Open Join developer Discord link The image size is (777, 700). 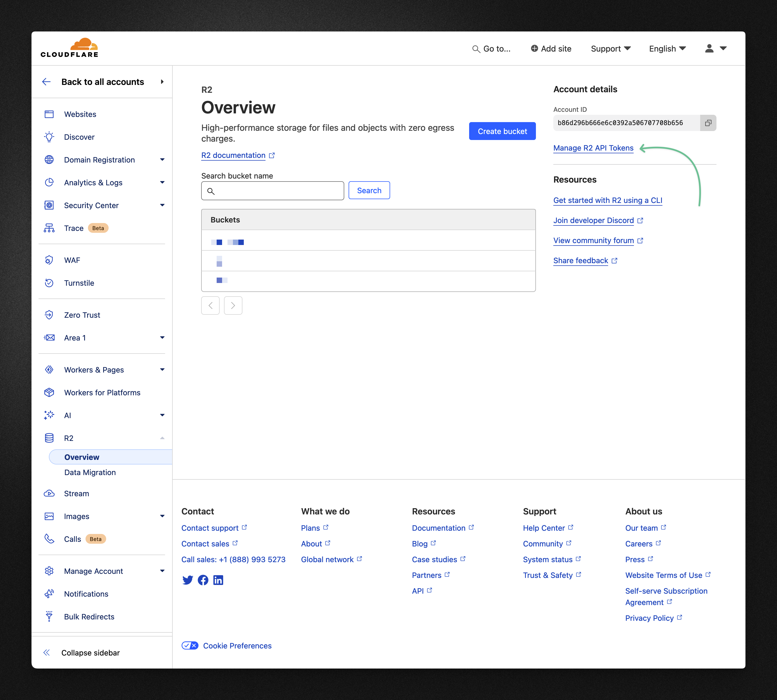point(593,220)
